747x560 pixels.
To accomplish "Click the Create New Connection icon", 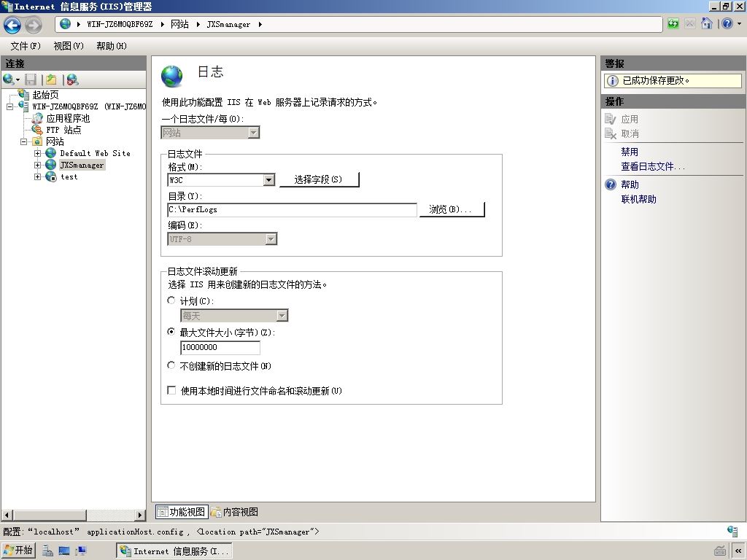I will click(x=9, y=79).
